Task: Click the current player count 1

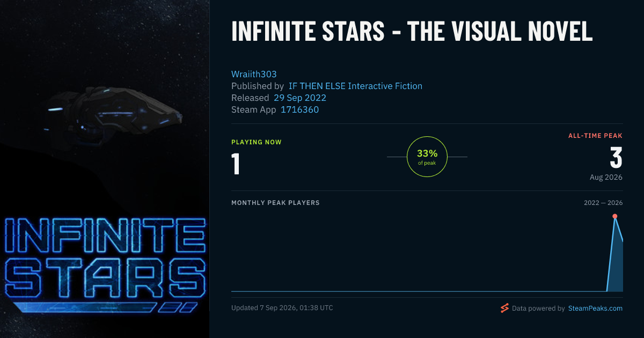Action: point(236,164)
